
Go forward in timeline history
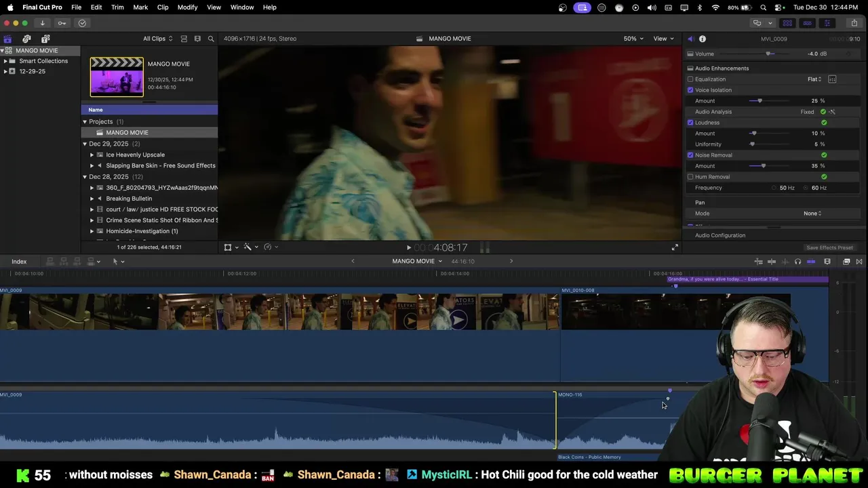pos(511,261)
